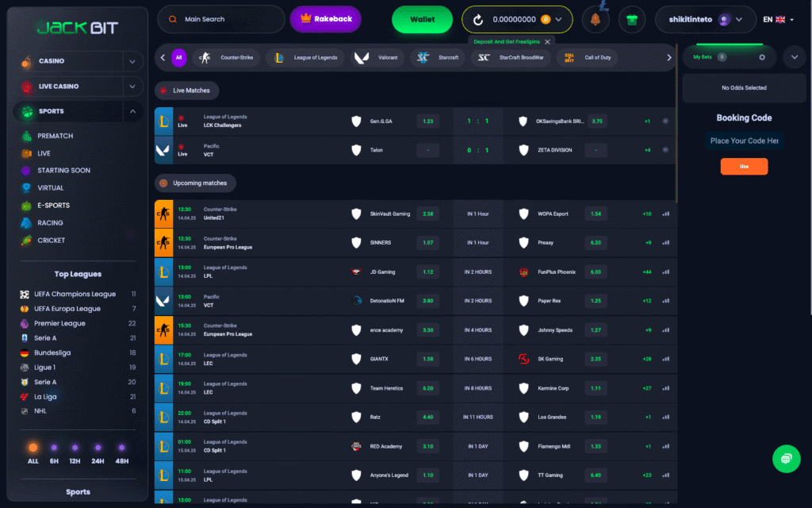Open statistics for JD Gaming vs FunPlus Phoenix

point(665,271)
